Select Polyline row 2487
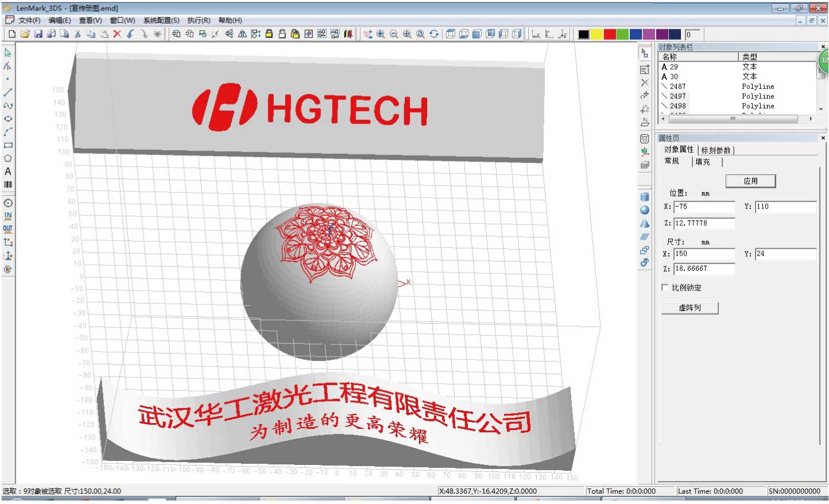This screenshot has height=504, width=829. [737, 86]
